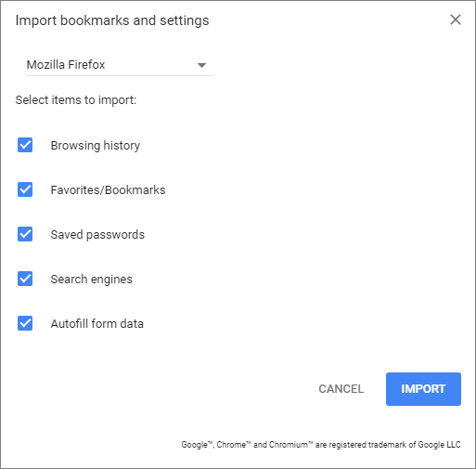The width and height of the screenshot is (476, 469).
Task: Toggle the Autofill form data checkbox
Action: pyautogui.click(x=25, y=323)
